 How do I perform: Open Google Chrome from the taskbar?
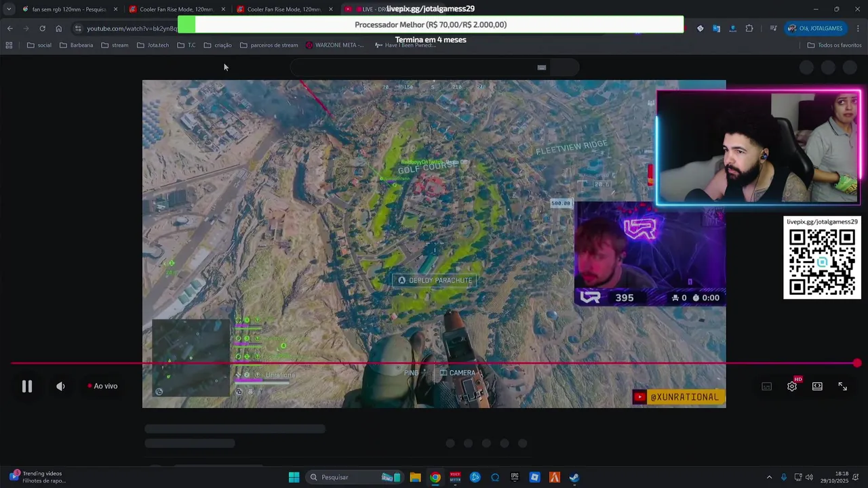[435, 477]
